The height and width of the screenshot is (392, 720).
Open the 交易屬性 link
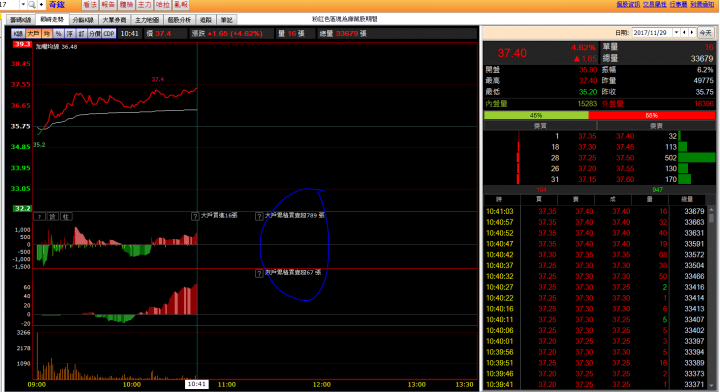[x=654, y=4]
